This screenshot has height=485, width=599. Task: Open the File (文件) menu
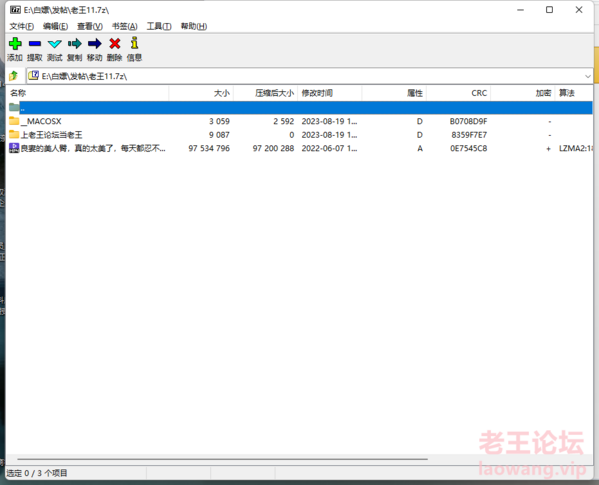[x=21, y=26]
